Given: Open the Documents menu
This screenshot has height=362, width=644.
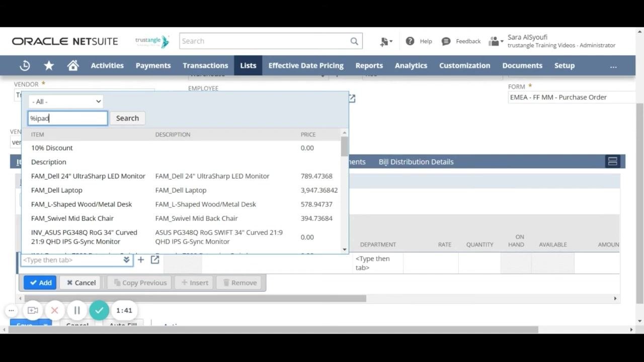Looking at the screenshot, I should [x=522, y=65].
